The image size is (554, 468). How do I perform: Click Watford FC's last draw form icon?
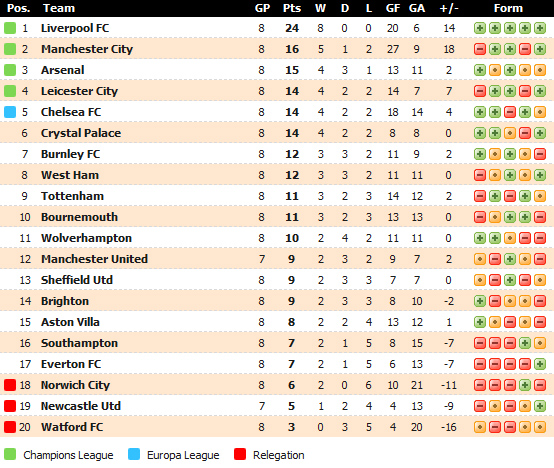pyautogui.click(x=540, y=427)
